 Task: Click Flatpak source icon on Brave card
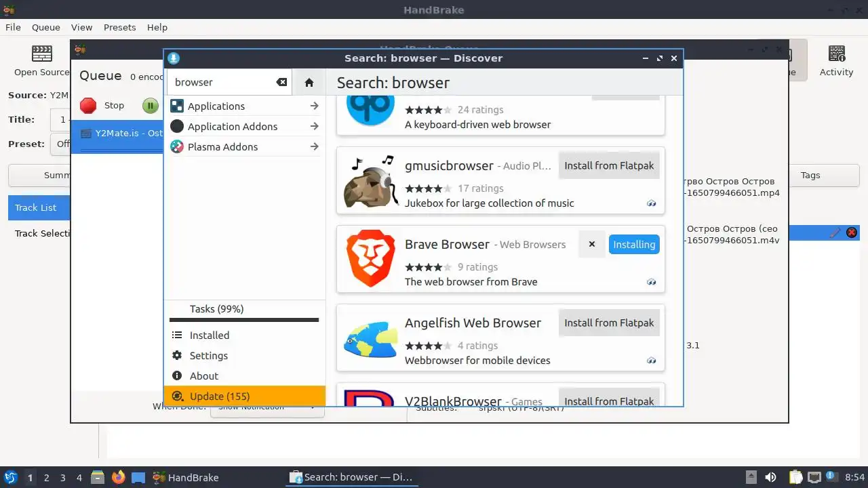point(652,282)
